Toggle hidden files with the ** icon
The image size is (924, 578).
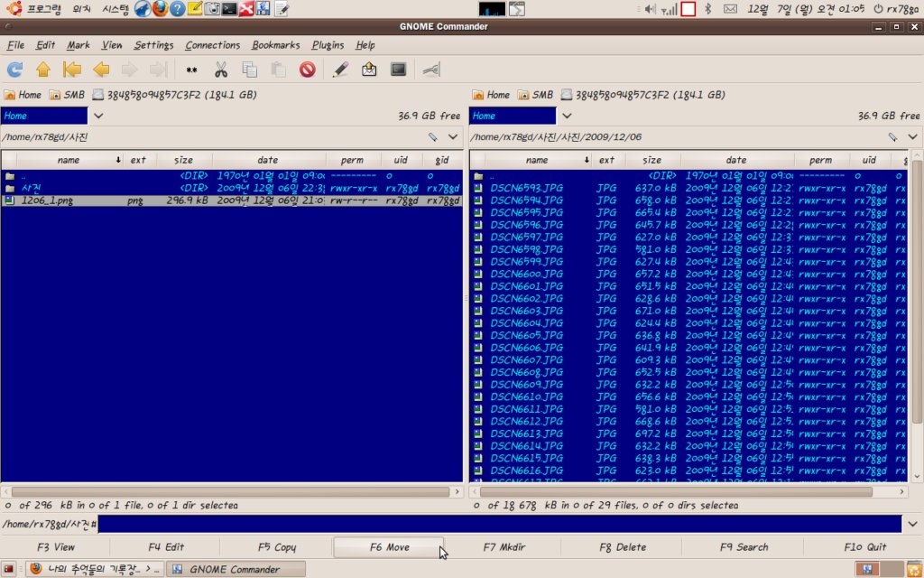pos(191,70)
